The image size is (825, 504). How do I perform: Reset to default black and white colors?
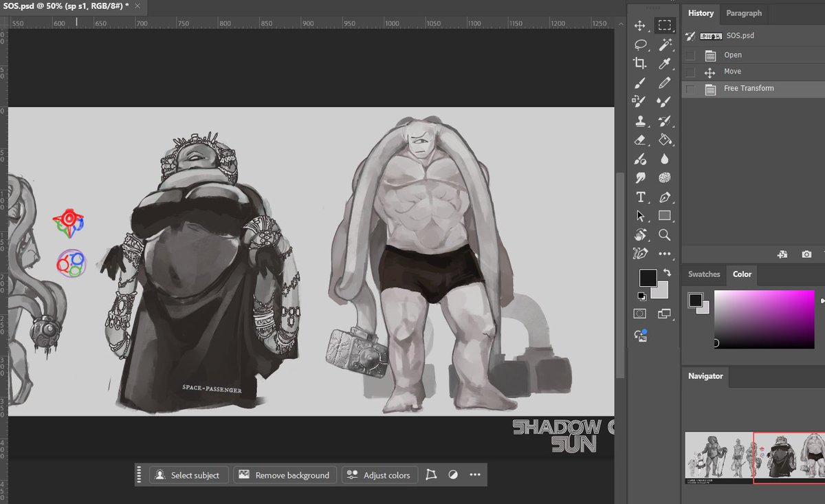pyautogui.click(x=641, y=297)
